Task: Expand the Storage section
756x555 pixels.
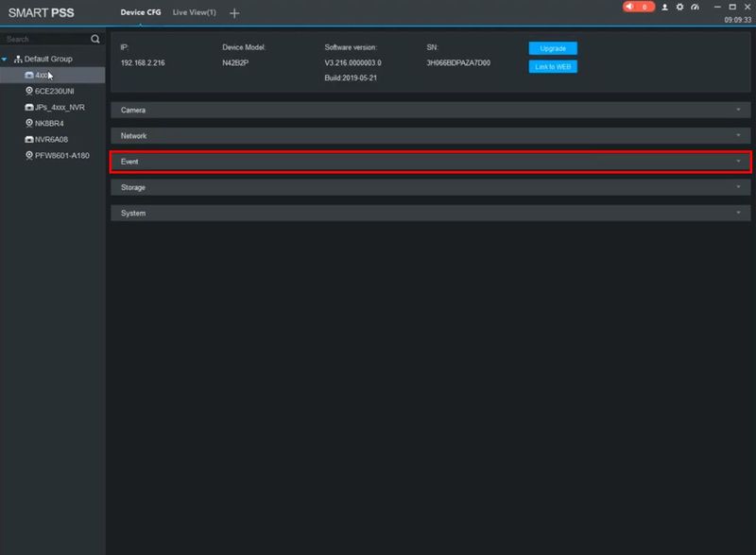Action: (x=431, y=187)
